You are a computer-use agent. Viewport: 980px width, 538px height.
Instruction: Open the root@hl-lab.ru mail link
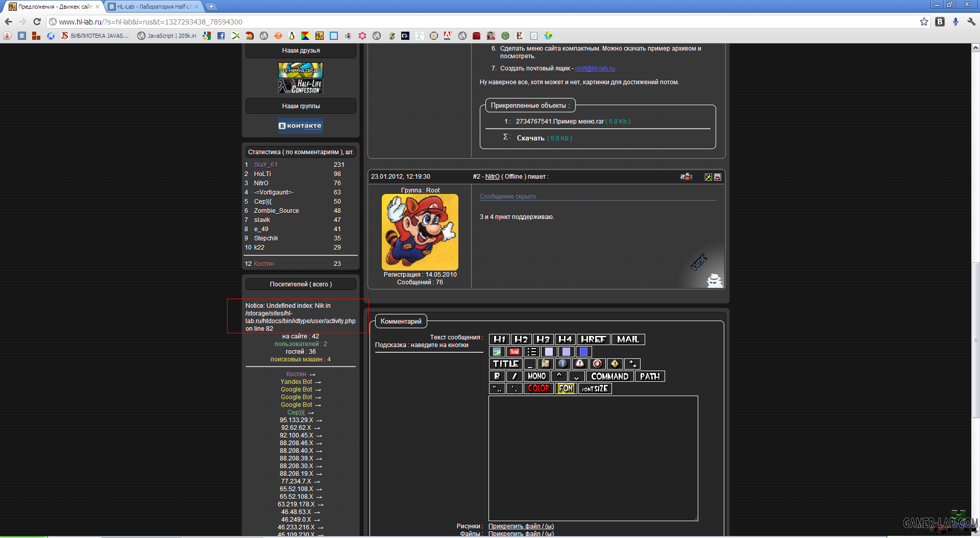point(595,68)
